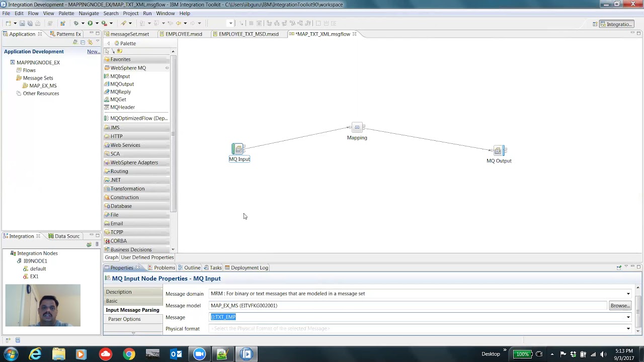Open the Palette menu
Screen dimensions: 644x362
tap(66, 13)
